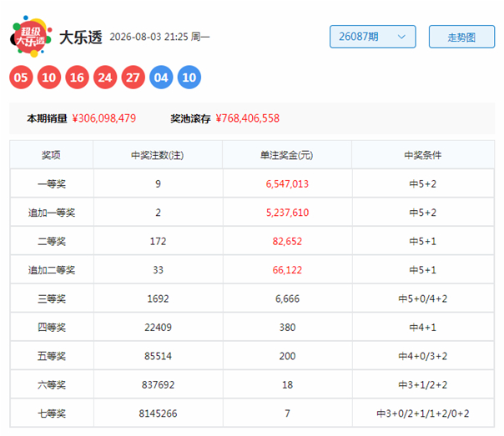Screen dimensions: 504x436
Task: Click second prize amount 82,652
Action: (287, 242)
